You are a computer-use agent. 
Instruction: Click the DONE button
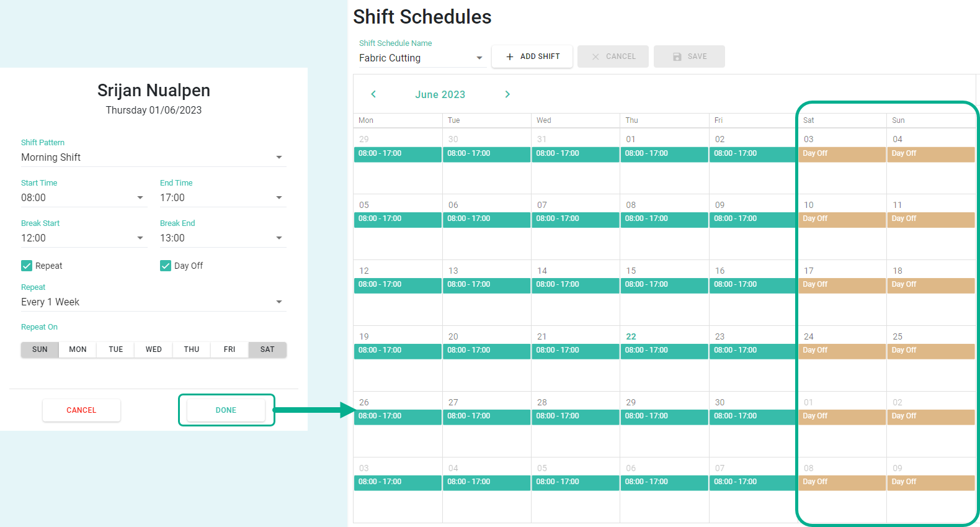(x=226, y=410)
